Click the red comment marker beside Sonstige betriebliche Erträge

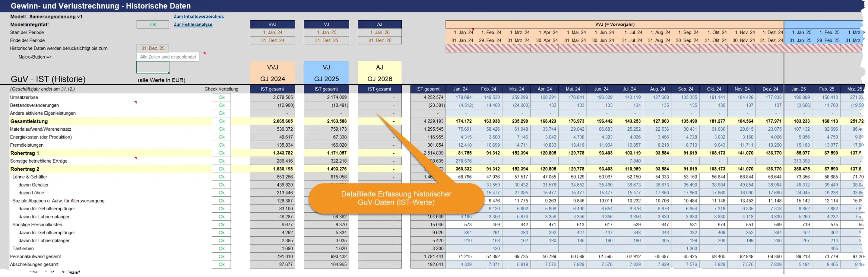coord(136,158)
